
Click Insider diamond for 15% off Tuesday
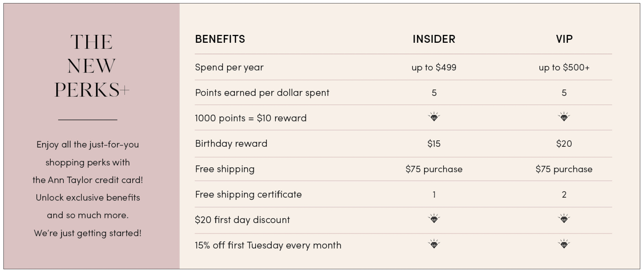[x=434, y=244]
